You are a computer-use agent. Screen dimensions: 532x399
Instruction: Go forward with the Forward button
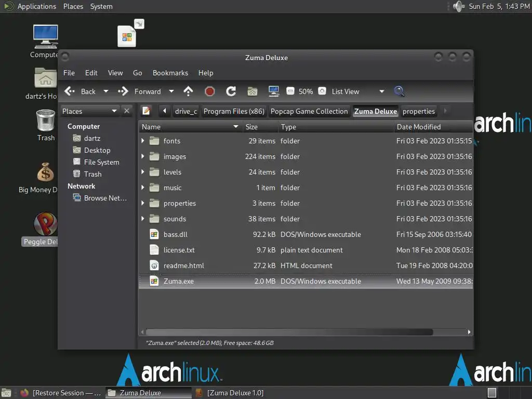139,91
